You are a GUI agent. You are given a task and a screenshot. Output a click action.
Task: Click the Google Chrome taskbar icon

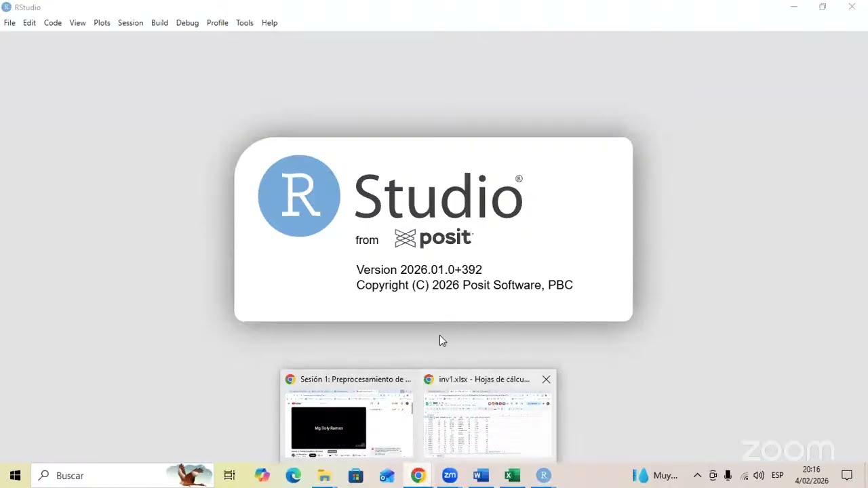(x=418, y=475)
